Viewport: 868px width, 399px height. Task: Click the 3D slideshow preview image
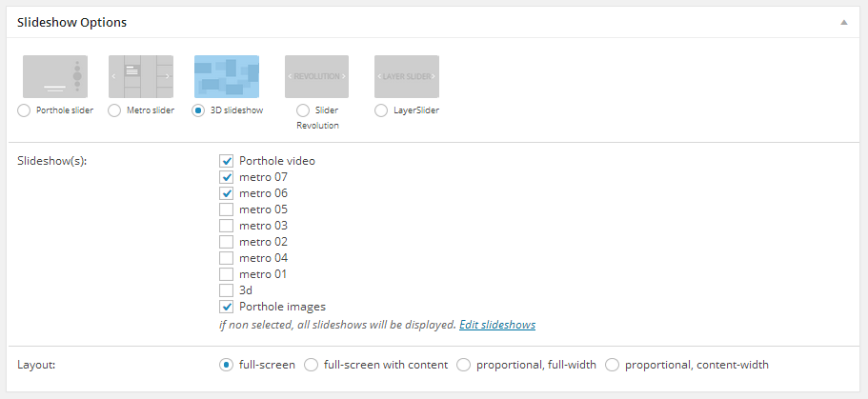227,76
